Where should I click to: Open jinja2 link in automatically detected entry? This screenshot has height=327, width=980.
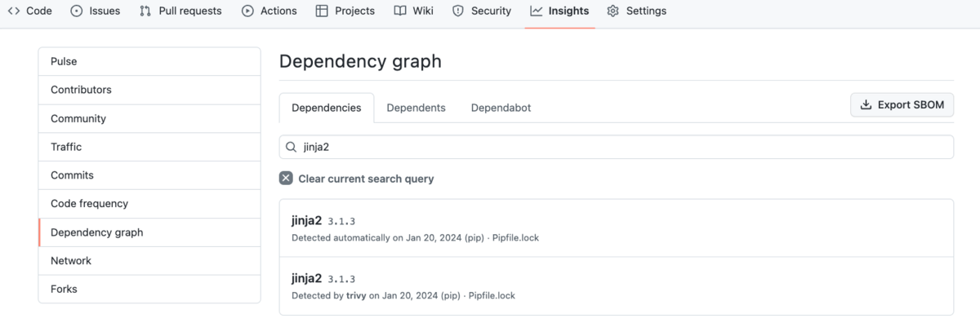coord(306,221)
